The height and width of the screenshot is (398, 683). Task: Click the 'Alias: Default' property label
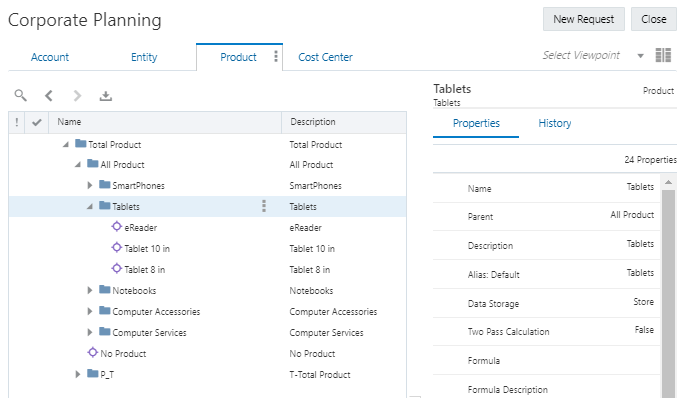(494, 275)
